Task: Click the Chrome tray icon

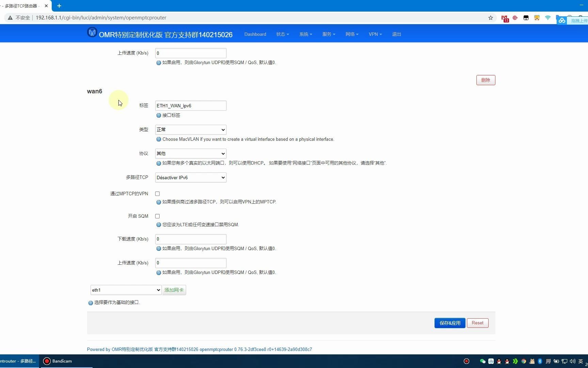Action: [524, 361]
